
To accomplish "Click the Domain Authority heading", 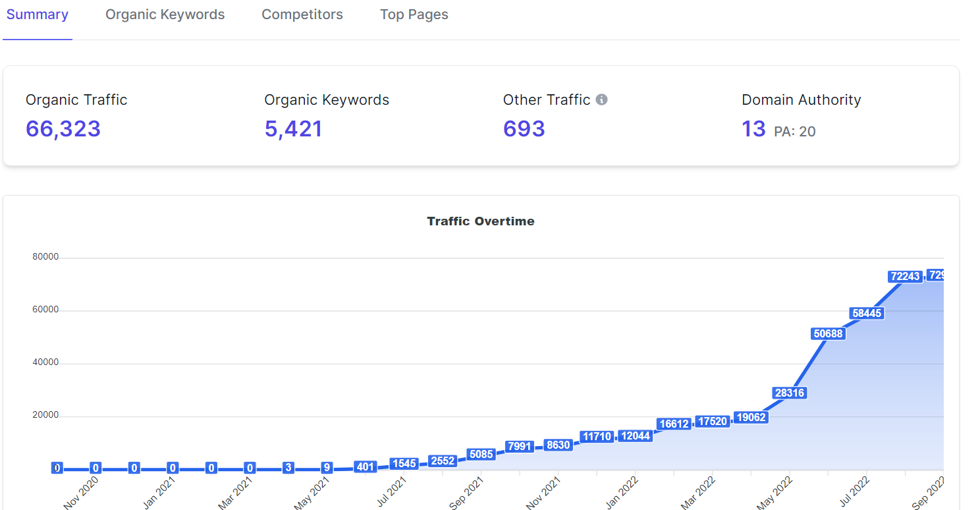I will [x=802, y=100].
